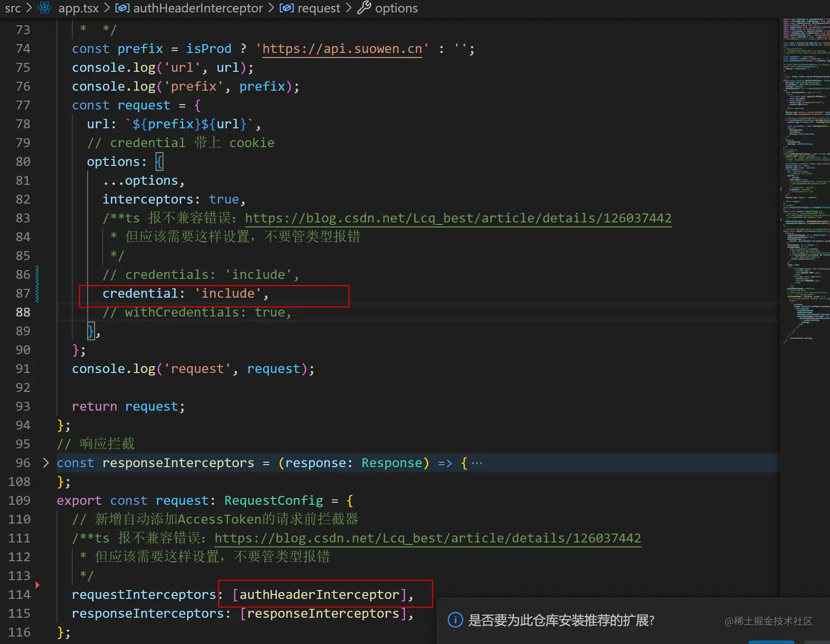The width and height of the screenshot is (830, 644).
Task: Click the symbol icon before authHeaderInterceptor breadcrumb
Action: [x=122, y=8]
